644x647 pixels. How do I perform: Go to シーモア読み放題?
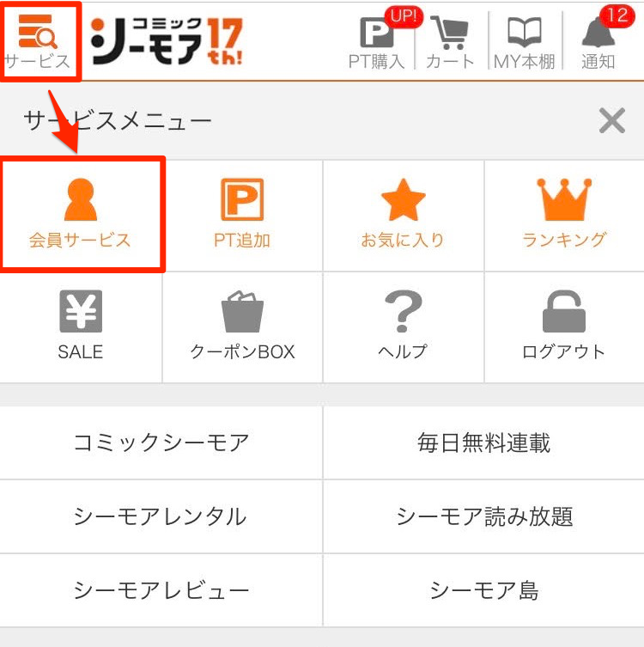(484, 516)
